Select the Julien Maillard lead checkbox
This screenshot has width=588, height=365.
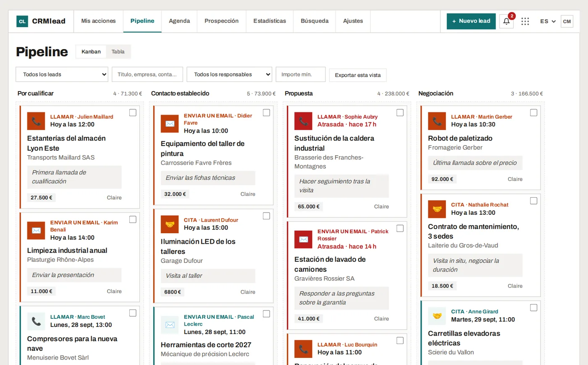[133, 112]
